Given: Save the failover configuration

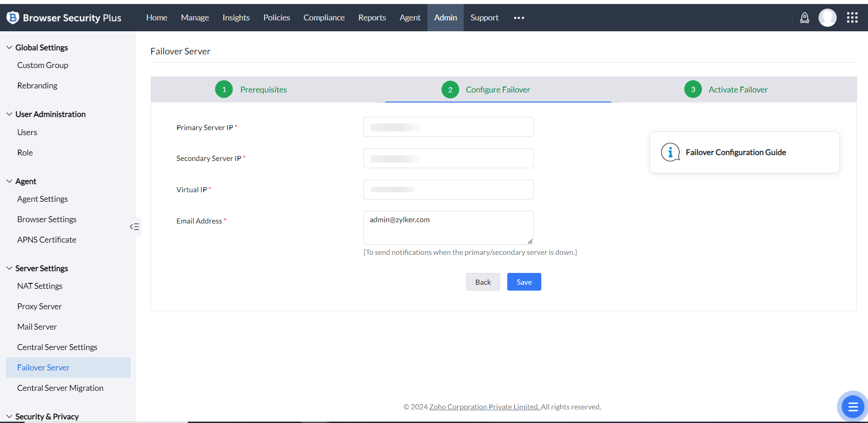Looking at the screenshot, I should (524, 282).
